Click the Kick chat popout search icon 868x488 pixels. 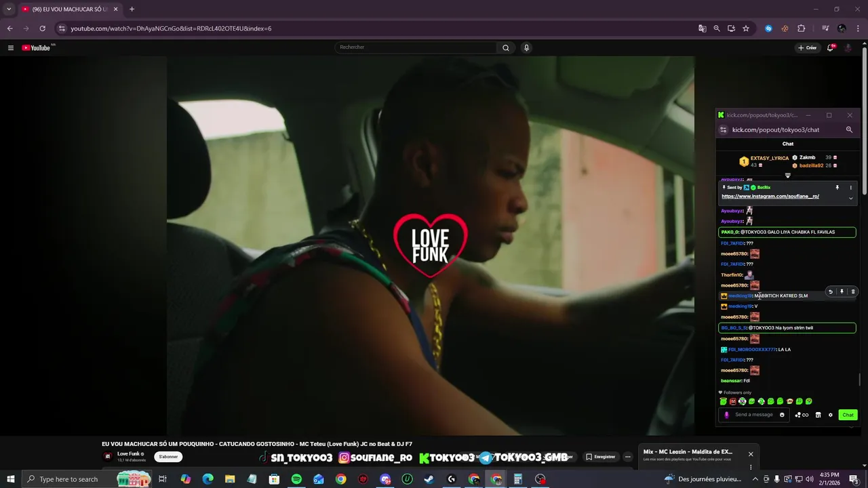(x=849, y=129)
